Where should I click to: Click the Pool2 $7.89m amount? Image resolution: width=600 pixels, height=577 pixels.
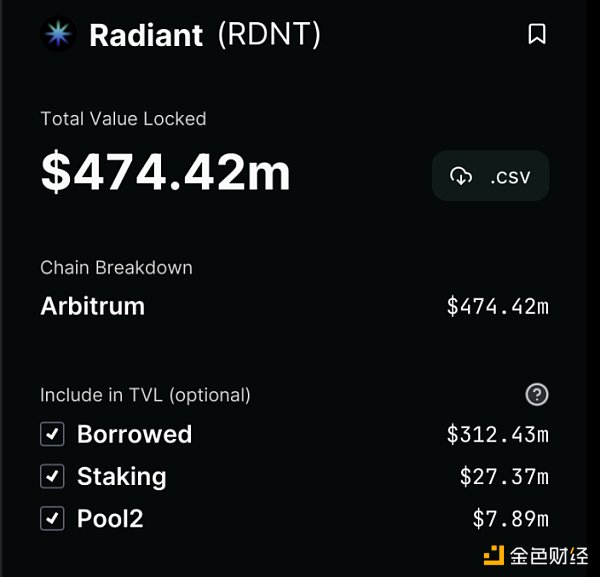click(x=510, y=518)
